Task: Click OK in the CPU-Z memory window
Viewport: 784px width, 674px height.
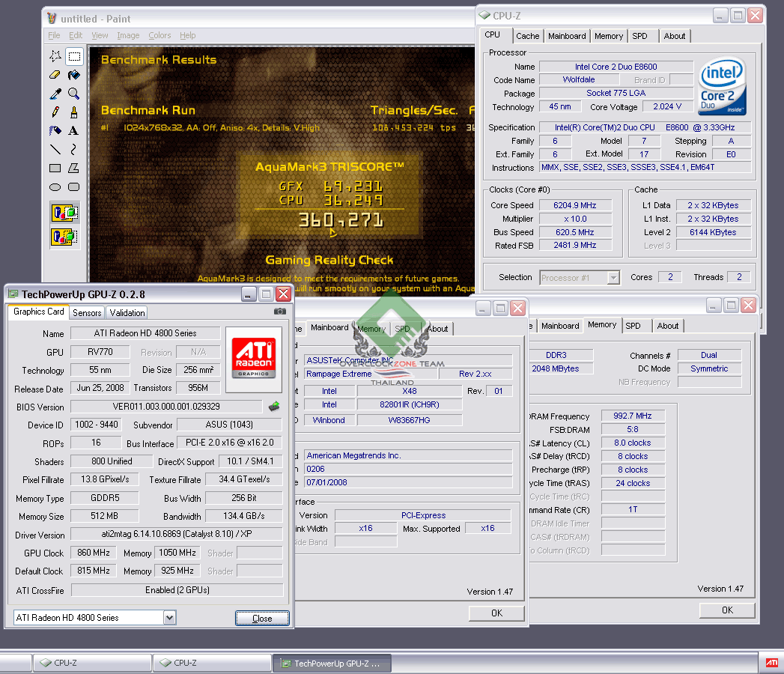Action: click(728, 610)
